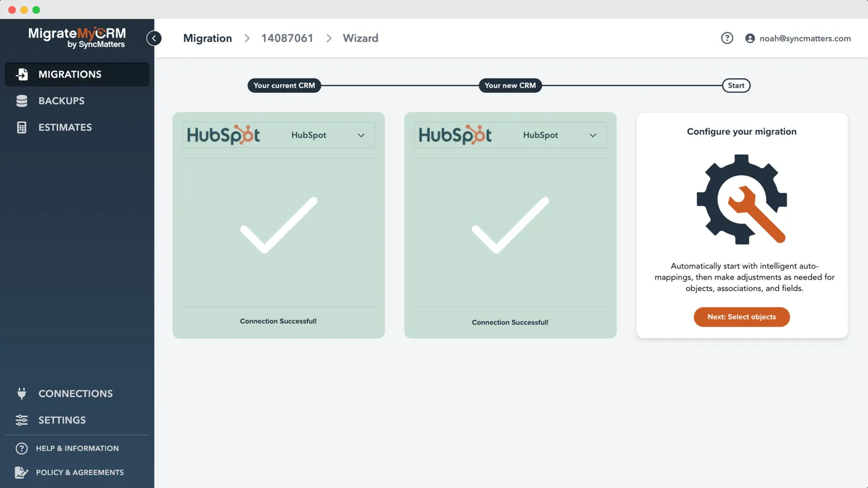Click the HubSpot logo in the current CRM card
The image size is (868, 488).
pyautogui.click(x=224, y=135)
